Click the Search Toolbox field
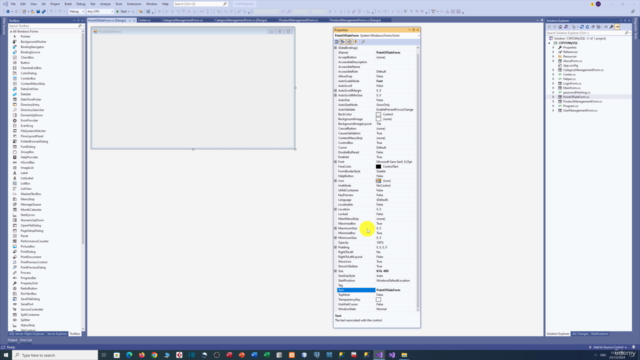Screen dimensions: 640x360 45,26
